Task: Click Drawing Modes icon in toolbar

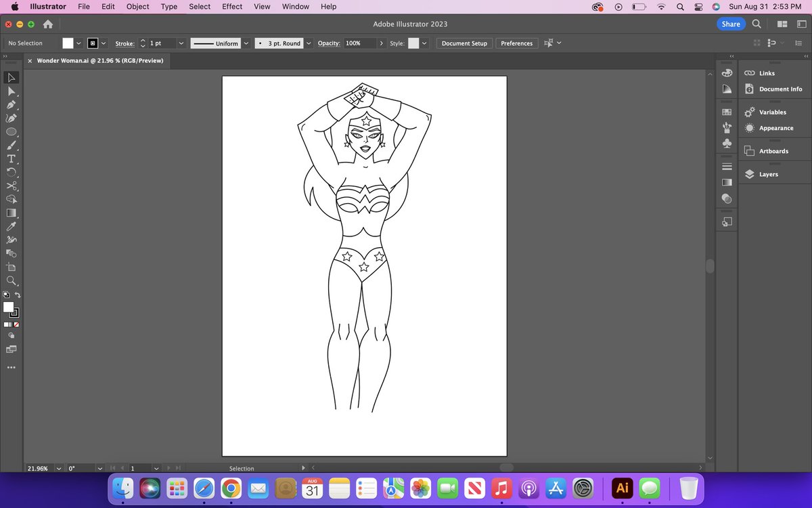Action: (x=11, y=335)
